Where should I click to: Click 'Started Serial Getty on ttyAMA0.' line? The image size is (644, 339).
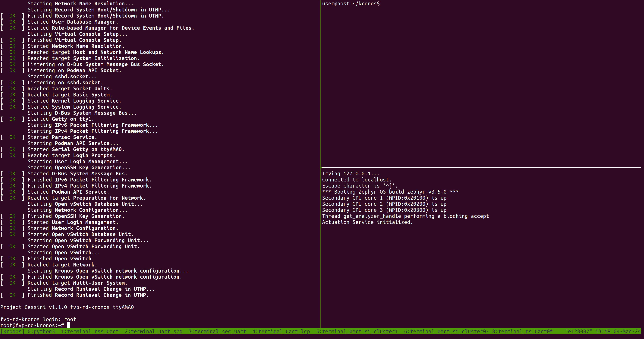76,149
